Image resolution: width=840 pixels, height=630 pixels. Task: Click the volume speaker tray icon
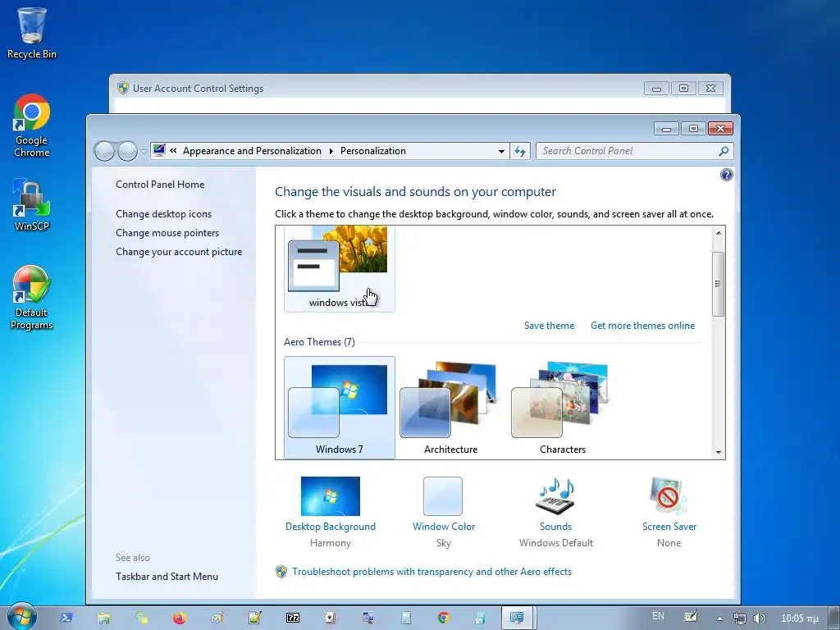[x=759, y=619]
